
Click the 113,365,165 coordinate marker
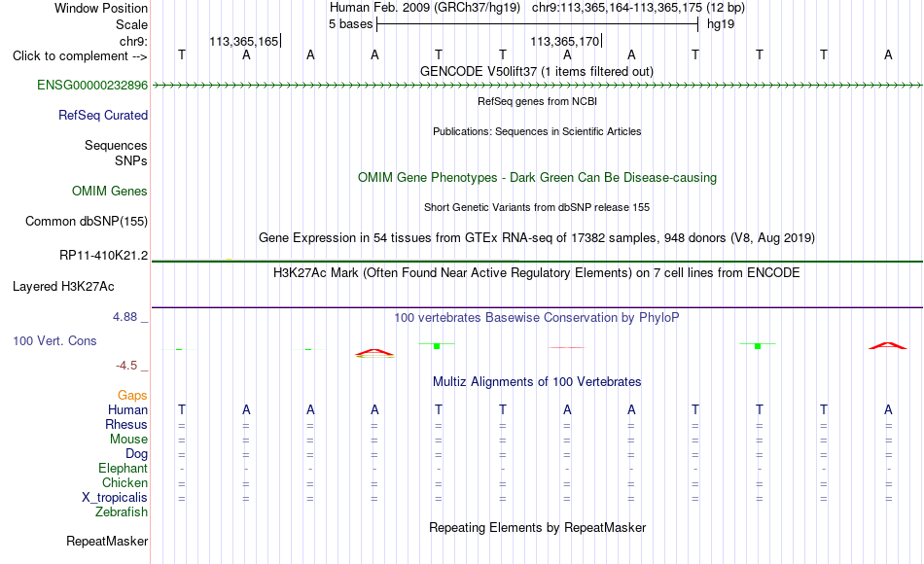(x=244, y=41)
